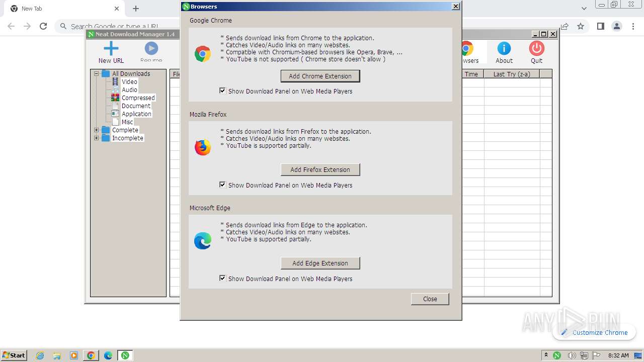Click the Resume play icon in the toolbar
644x362 pixels.
click(x=151, y=48)
